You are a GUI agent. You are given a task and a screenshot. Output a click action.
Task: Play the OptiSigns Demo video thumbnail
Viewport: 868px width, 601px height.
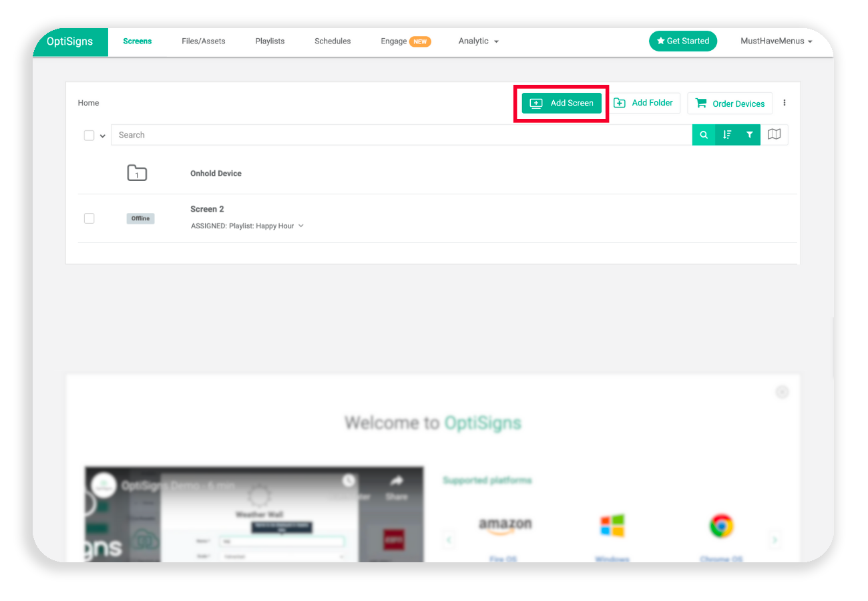click(x=254, y=514)
